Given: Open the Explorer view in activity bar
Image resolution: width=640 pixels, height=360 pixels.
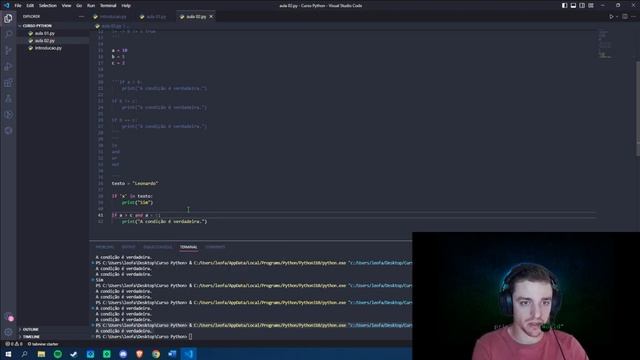Looking at the screenshot, I should 8,18.
